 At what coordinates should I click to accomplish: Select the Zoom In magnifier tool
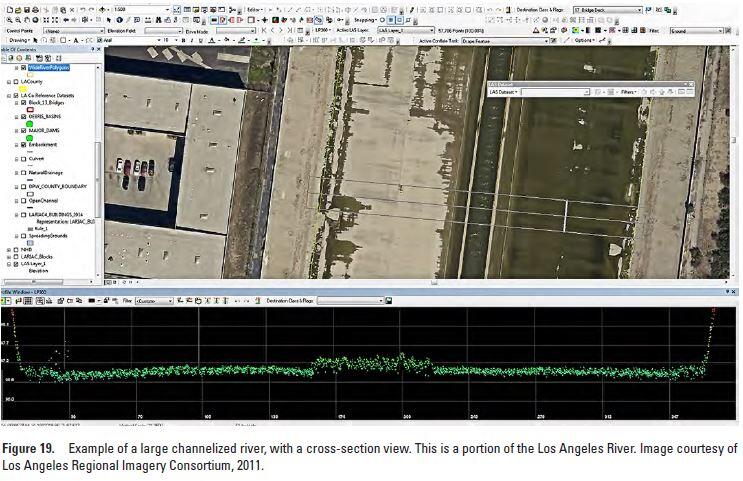[9, 20]
